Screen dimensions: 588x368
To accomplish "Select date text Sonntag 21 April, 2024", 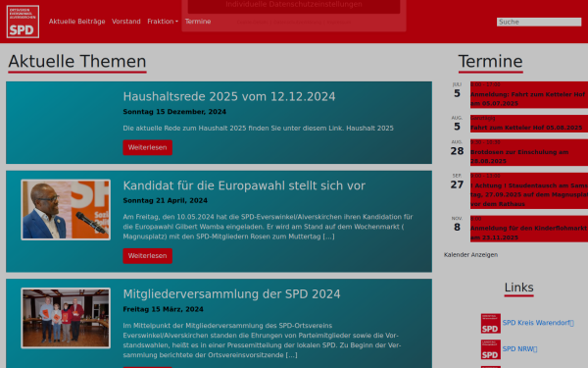I will (x=165, y=200).
